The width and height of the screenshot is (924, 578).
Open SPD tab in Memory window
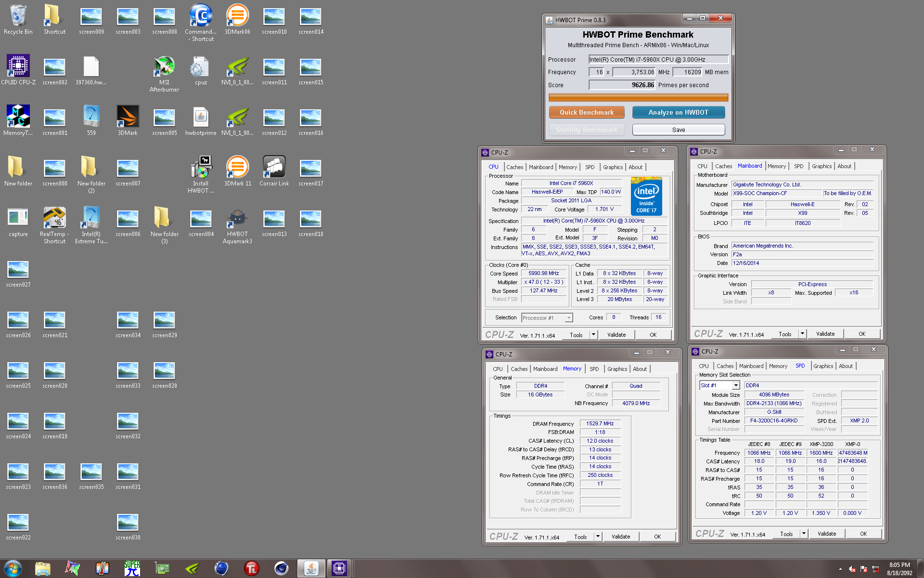[x=594, y=369]
